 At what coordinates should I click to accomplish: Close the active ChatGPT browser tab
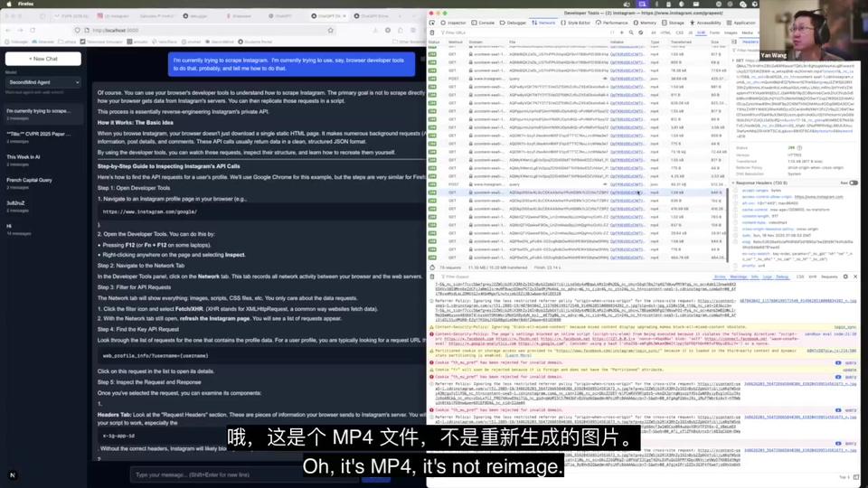(x=344, y=16)
